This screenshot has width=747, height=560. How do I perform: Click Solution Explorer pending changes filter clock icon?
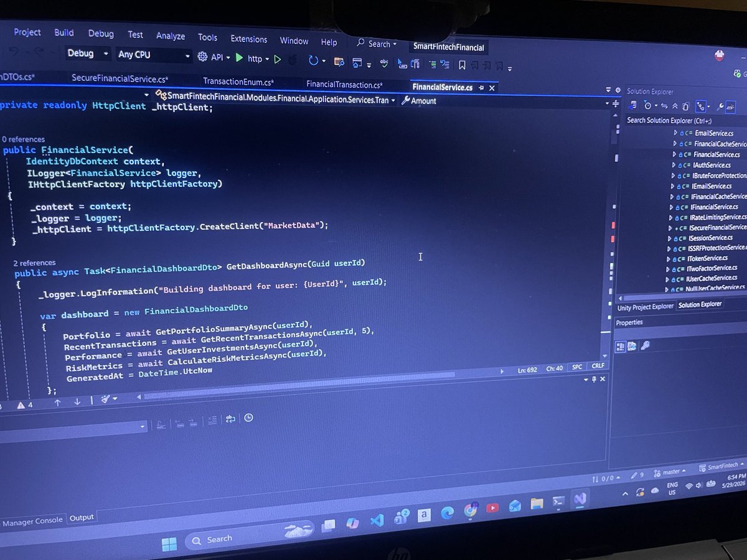click(x=646, y=106)
